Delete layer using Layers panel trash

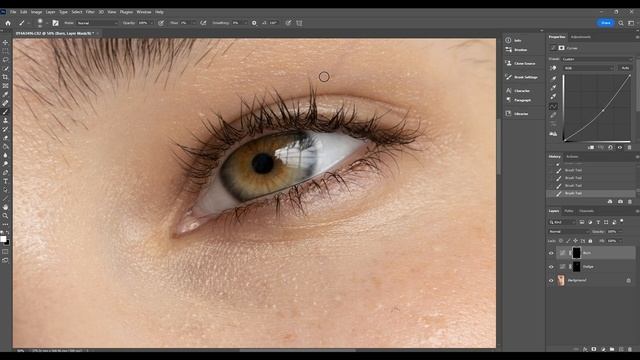[630, 349]
